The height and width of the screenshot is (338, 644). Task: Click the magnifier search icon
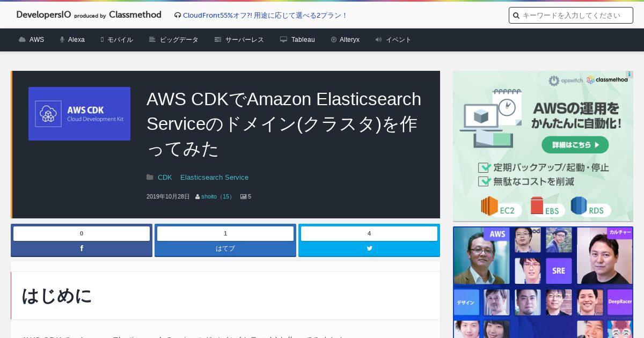coord(516,16)
